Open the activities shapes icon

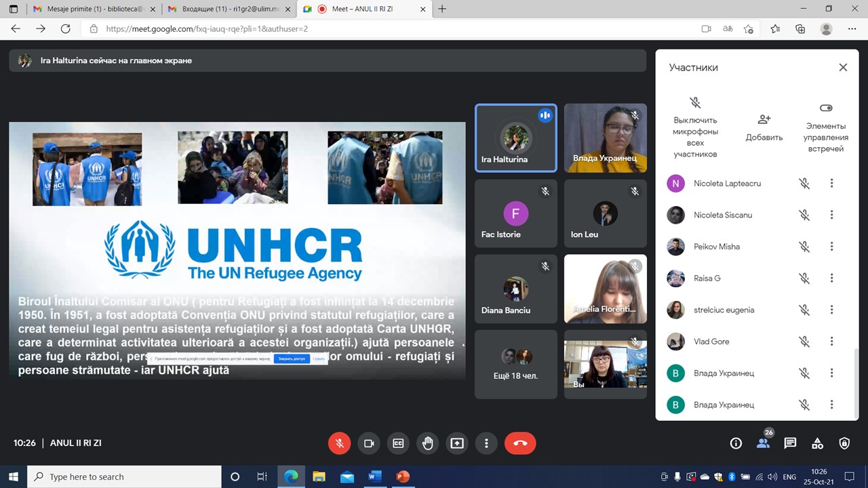817,443
